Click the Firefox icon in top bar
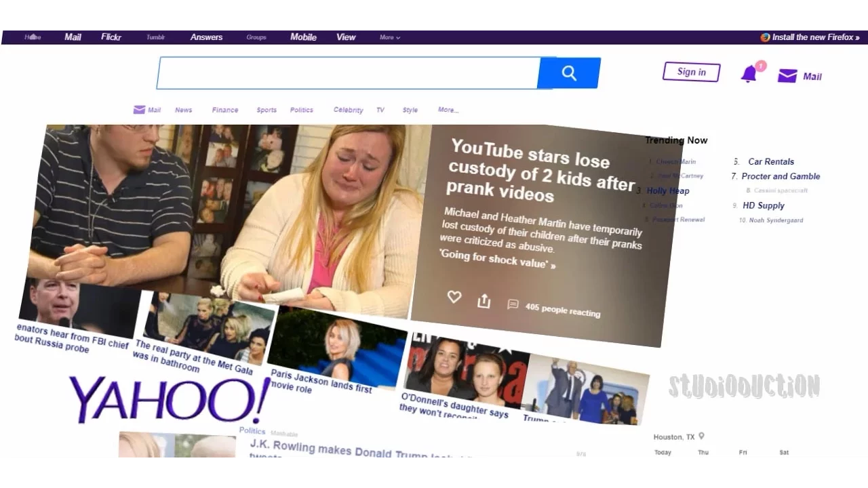 (766, 37)
